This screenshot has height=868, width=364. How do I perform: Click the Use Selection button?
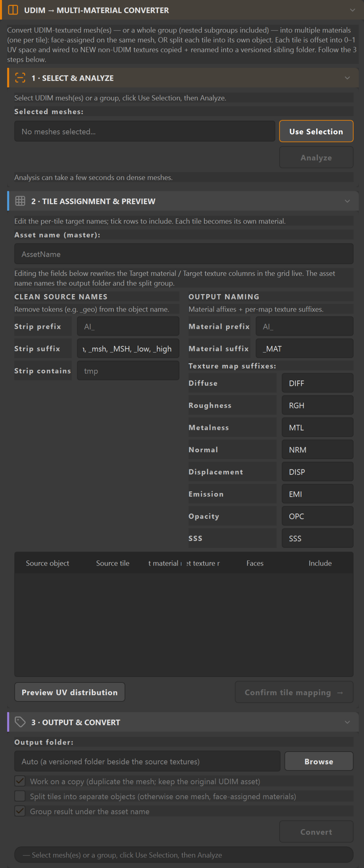(316, 131)
